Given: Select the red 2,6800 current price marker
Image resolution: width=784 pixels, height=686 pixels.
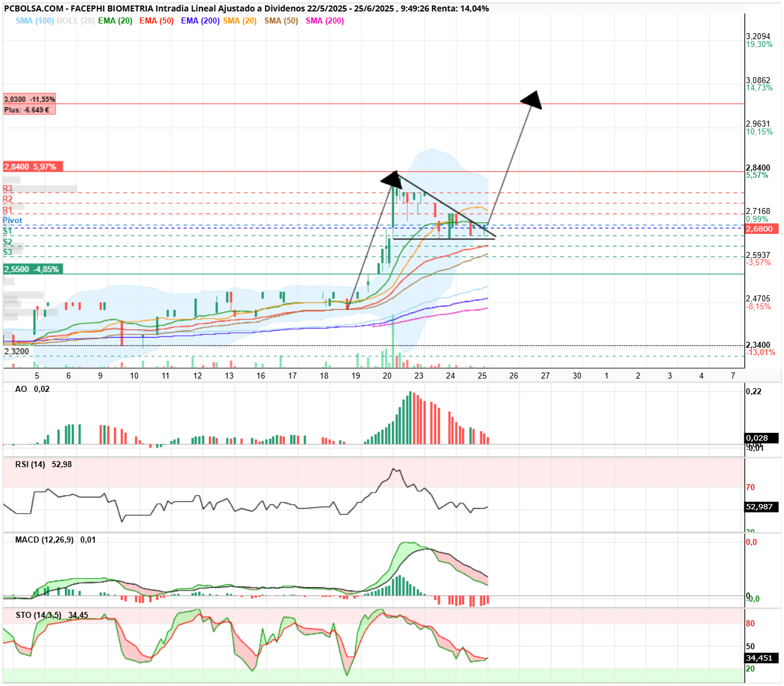Looking at the screenshot, I should point(762,229).
